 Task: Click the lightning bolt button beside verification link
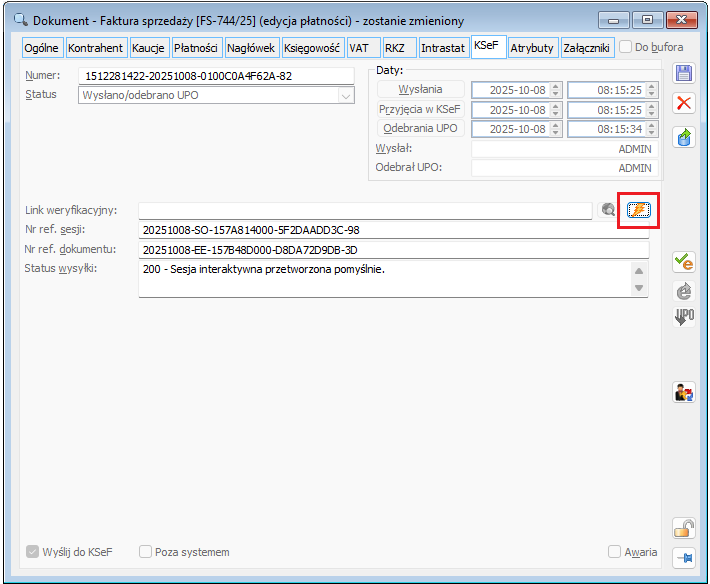coord(638,210)
